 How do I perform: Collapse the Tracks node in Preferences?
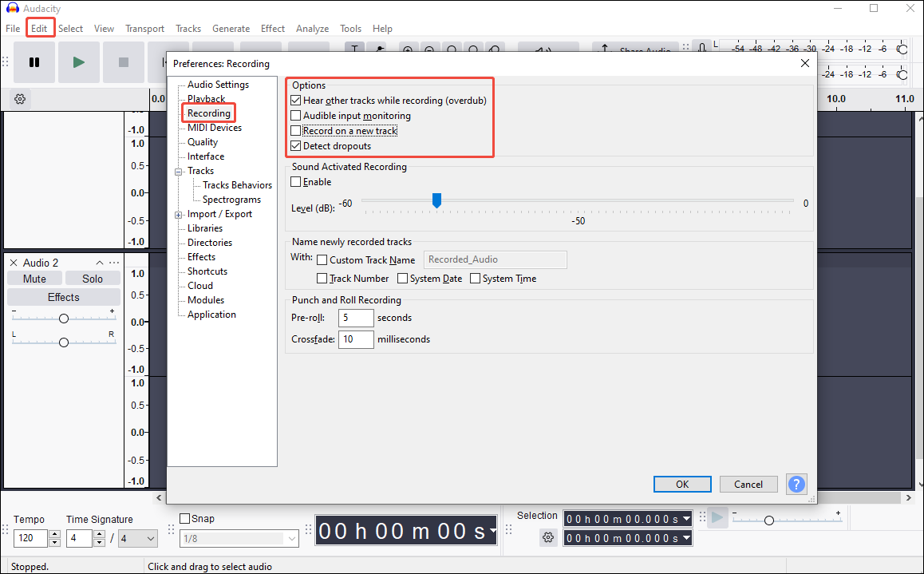click(x=179, y=170)
